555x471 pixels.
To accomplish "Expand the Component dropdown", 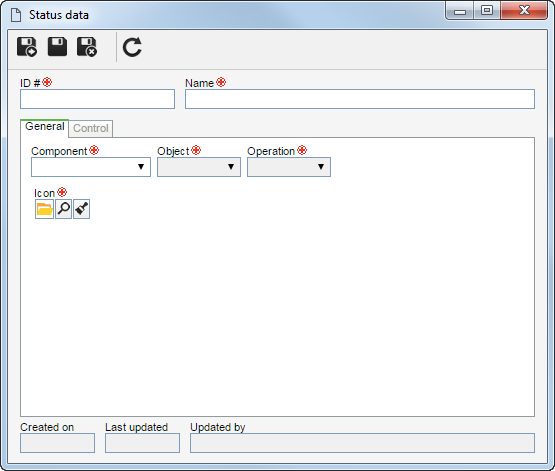I will (x=91, y=167).
